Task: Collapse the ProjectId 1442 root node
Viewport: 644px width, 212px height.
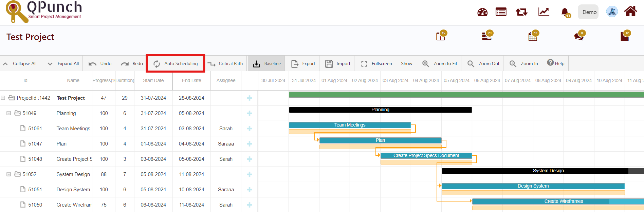Action: pos(3,98)
